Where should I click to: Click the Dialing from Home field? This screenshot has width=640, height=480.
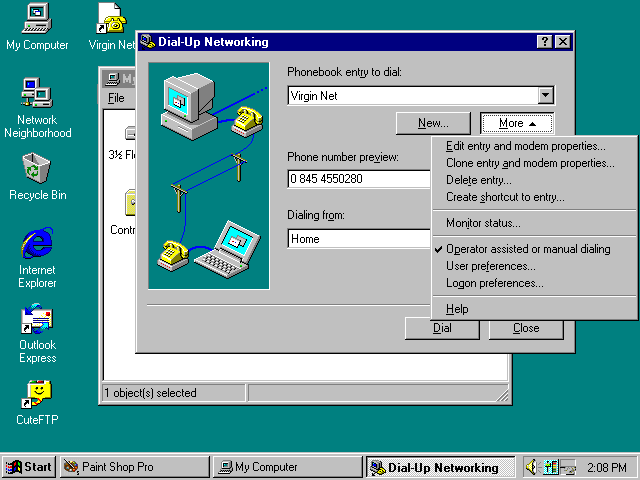coord(359,238)
